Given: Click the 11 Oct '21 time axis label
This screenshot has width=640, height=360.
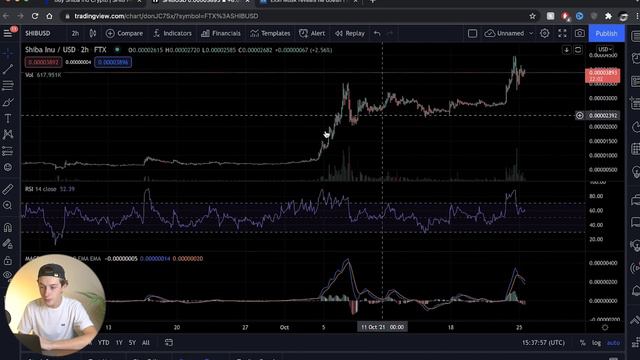Looking at the screenshot, I should tap(382, 327).
